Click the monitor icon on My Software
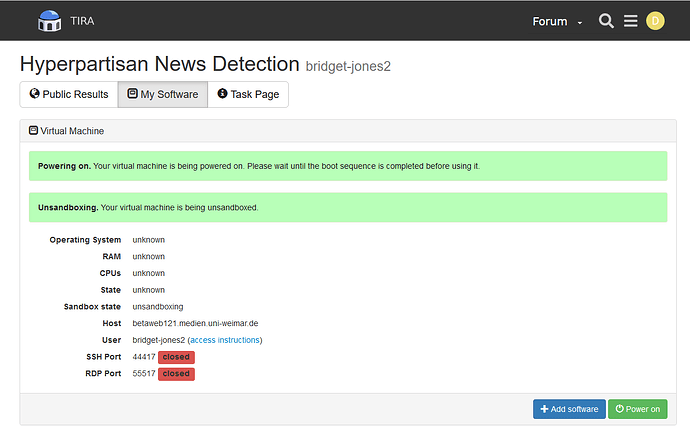Image resolution: width=690 pixels, height=431 pixels. coord(132,94)
